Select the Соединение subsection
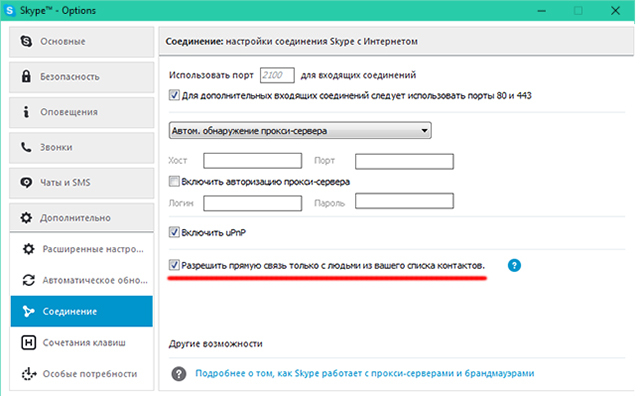The height and width of the screenshot is (396, 640). point(82,311)
